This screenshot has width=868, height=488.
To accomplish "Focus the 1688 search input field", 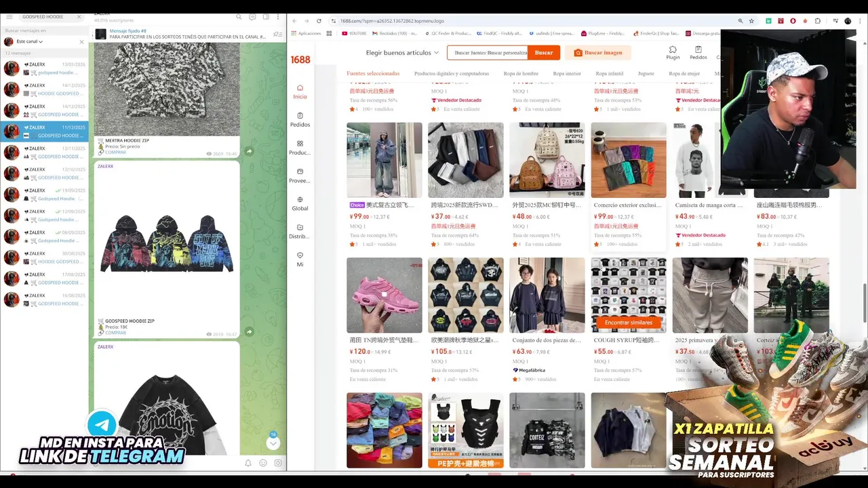I will tap(488, 53).
